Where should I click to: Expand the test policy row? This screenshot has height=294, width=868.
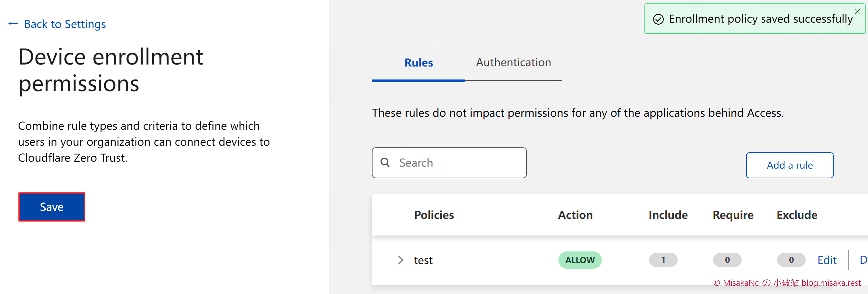(400, 260)
